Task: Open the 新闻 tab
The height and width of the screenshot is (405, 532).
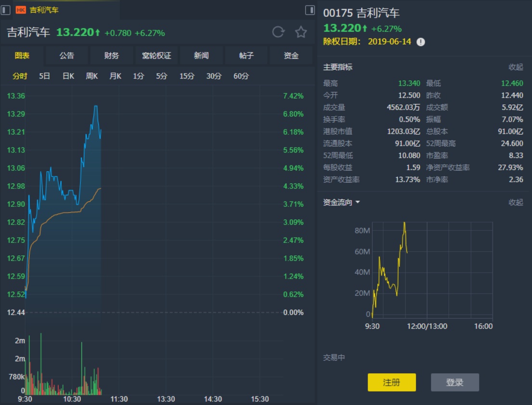Action: tap(201, 56)
